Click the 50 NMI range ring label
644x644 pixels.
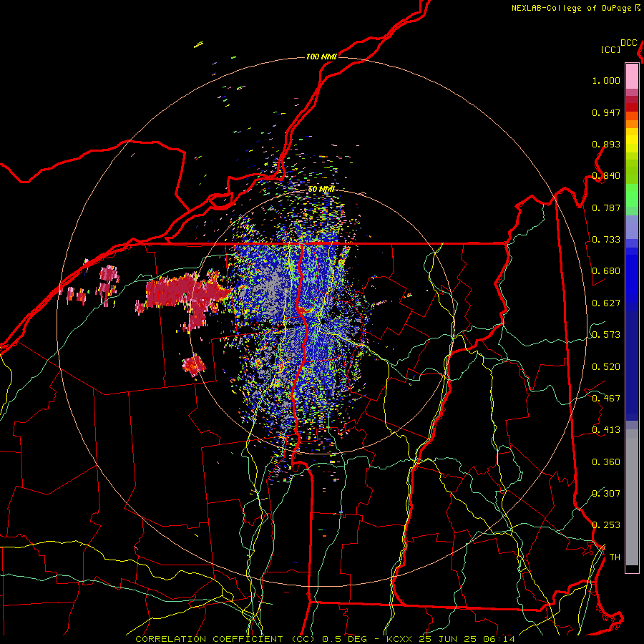321,190
